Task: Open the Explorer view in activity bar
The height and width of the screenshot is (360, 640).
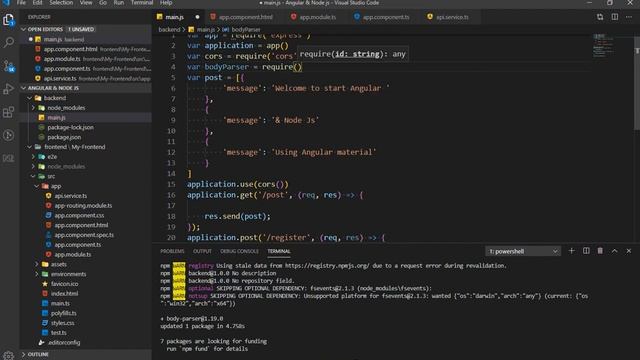Action: (x=9, y=20)
